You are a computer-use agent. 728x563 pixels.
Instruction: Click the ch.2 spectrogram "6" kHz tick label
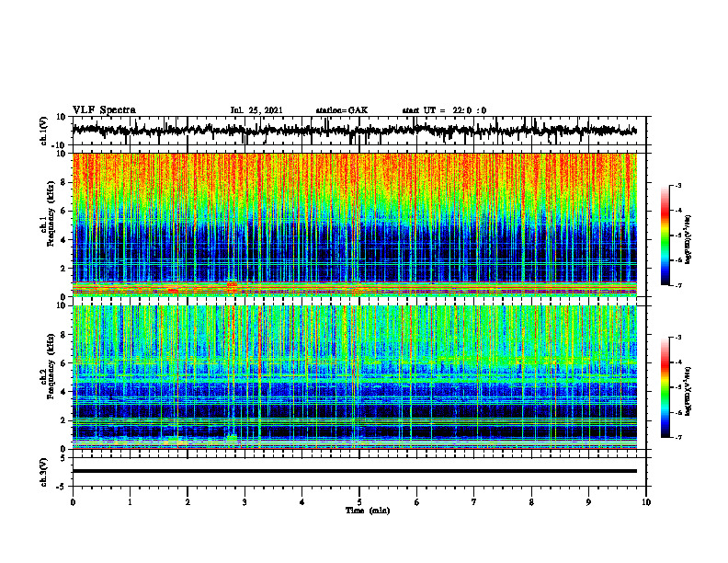click(x=64, y=363)
